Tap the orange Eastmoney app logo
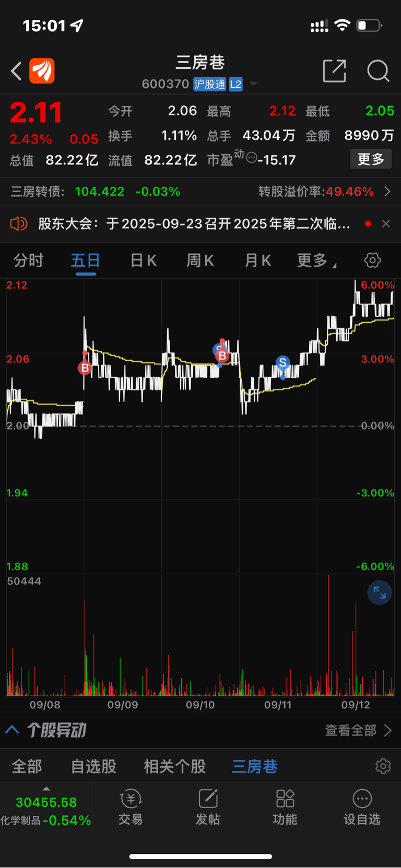Viewport: 401px width, 868px height. 42,71
